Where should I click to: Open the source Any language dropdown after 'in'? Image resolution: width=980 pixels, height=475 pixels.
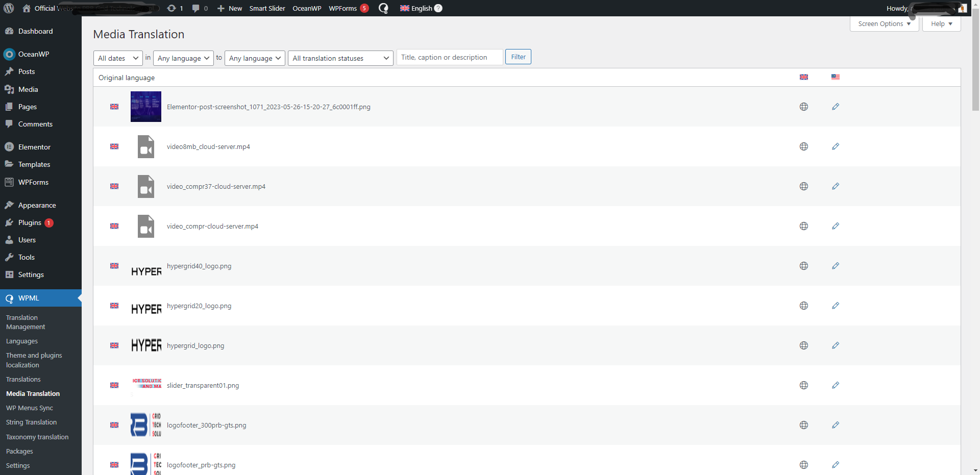tap(183, 58)
